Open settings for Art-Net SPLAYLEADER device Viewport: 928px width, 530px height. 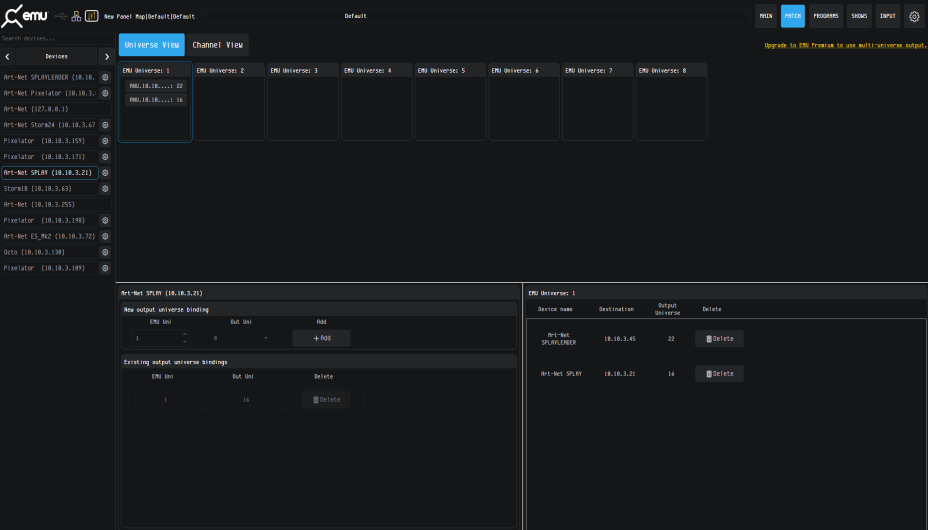point(105,77)
